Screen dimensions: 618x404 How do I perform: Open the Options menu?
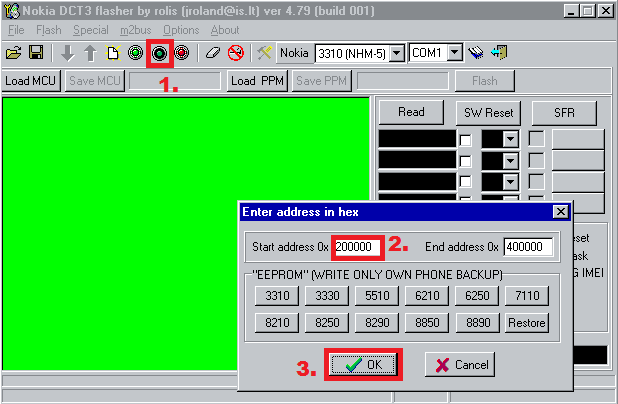181,30
